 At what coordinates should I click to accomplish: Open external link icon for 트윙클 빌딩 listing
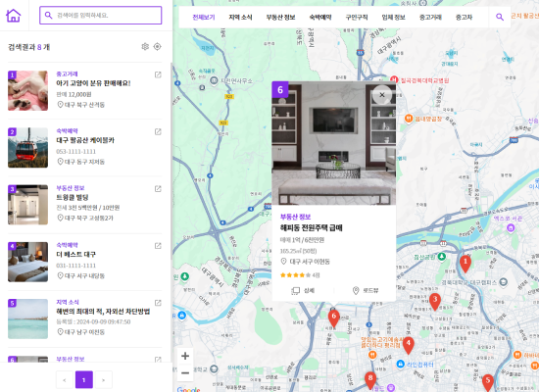pos(158,189)
